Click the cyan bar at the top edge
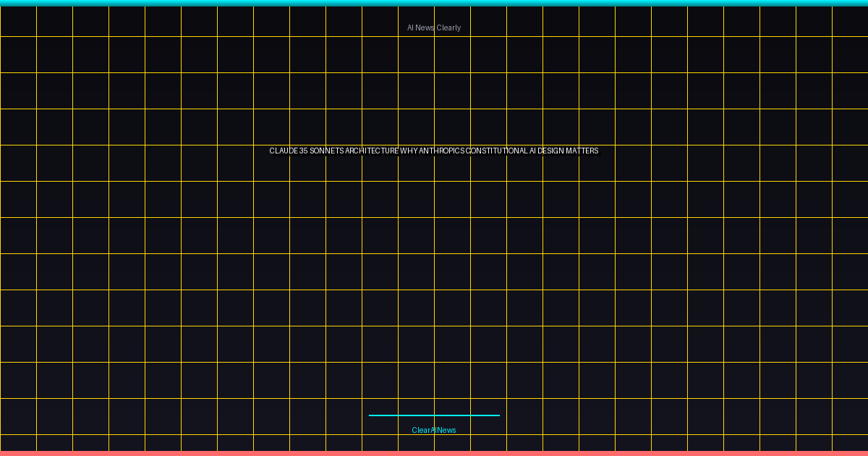The height and width of the screenshot is (456, 868). (x=434, y=2)
